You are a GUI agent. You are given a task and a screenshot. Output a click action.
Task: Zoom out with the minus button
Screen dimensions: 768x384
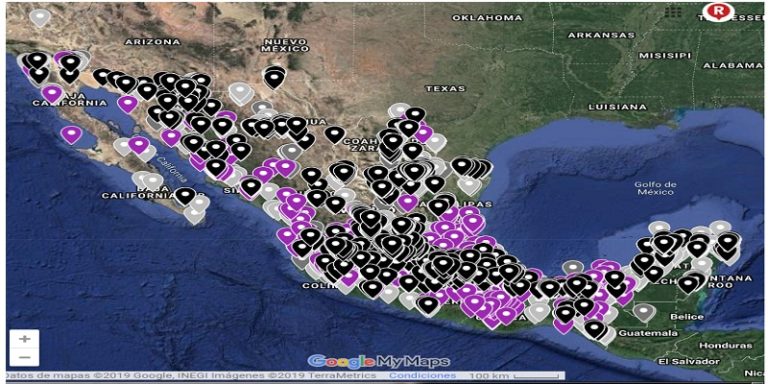(24, 357)
